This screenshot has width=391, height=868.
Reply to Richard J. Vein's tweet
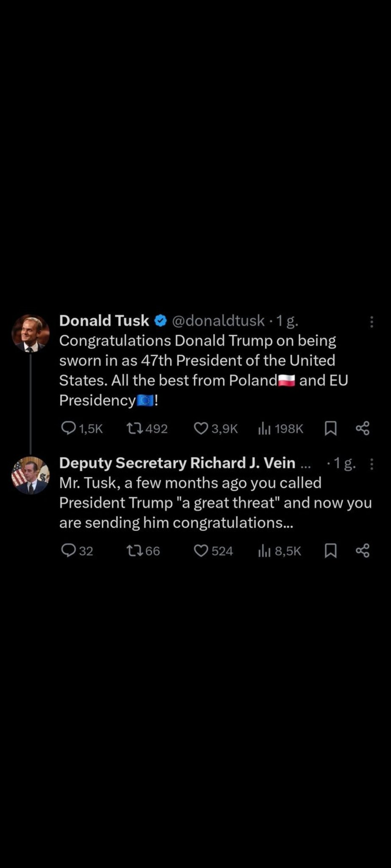(x=69, y=550)
